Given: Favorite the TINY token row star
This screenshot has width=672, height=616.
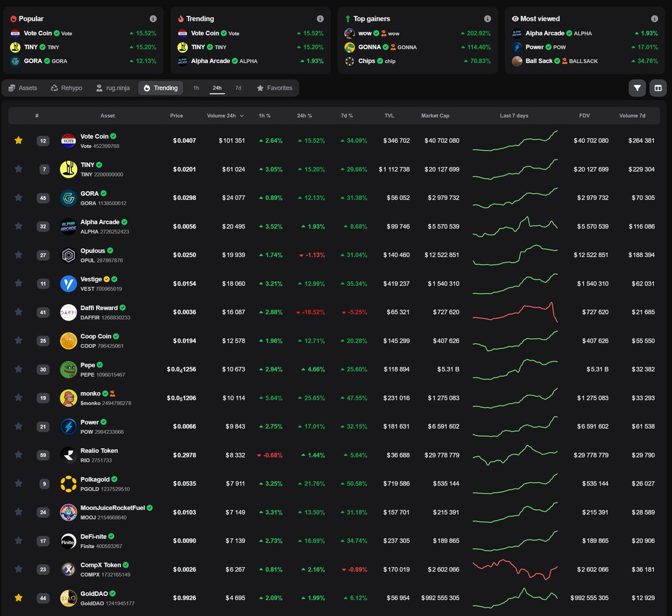Looking at the screenshot, I should (x=18, y=169).
